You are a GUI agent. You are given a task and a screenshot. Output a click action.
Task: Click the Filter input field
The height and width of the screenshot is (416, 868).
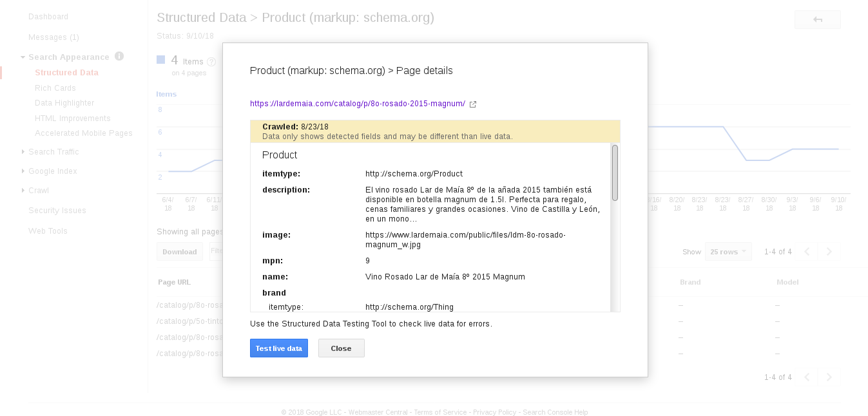217,251
